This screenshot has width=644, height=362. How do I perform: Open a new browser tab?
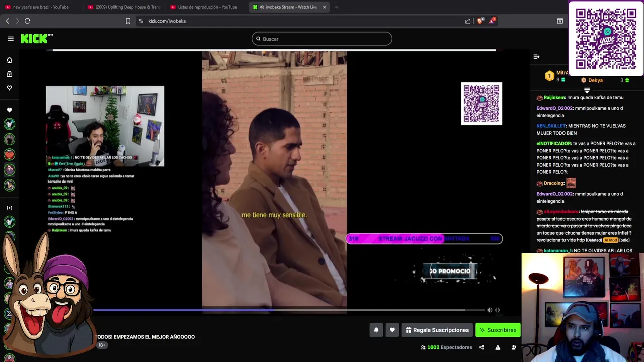click(337, 7)
